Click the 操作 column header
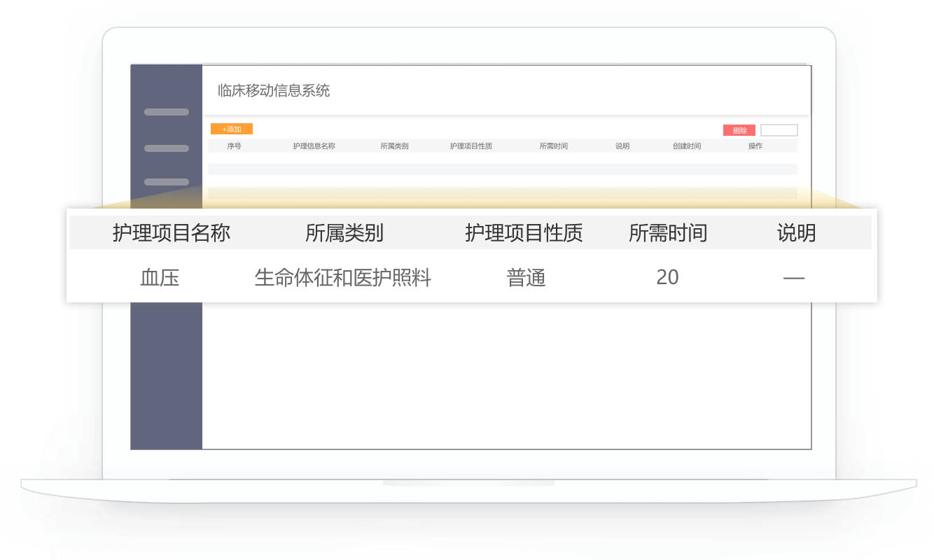 click(755, 146)
